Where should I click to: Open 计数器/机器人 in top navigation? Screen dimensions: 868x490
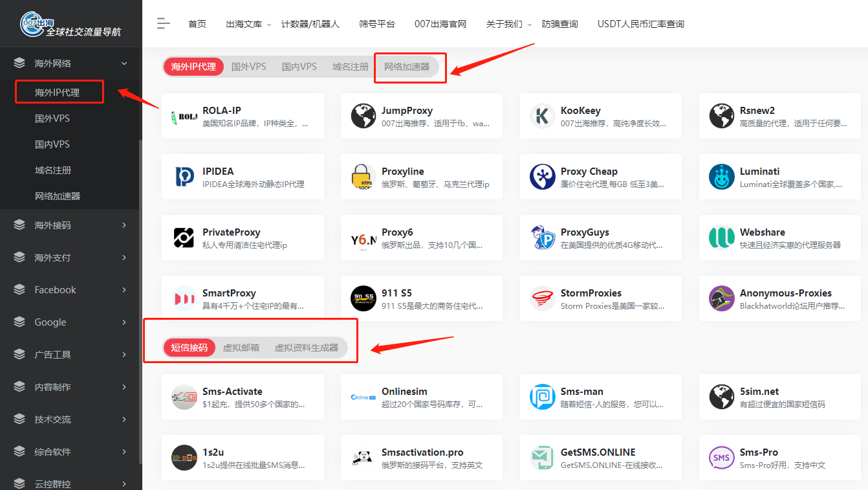[310, 24]
